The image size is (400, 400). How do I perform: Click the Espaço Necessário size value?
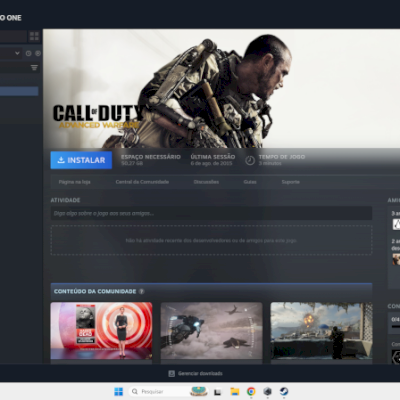132,163
